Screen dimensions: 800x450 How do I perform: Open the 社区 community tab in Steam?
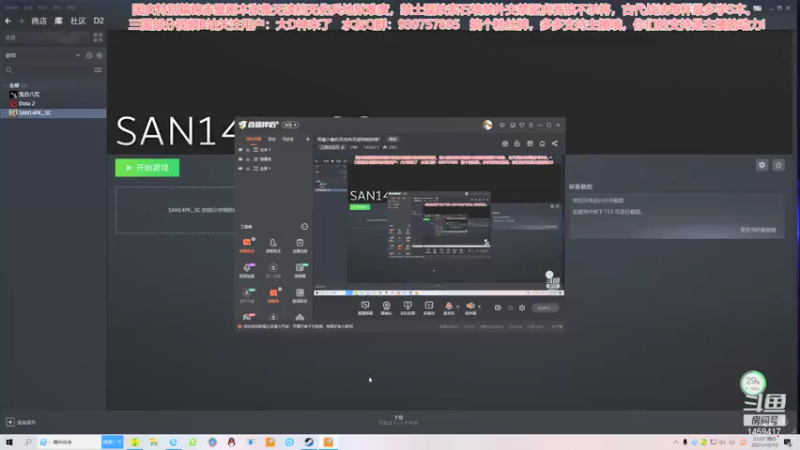point(78,21)
